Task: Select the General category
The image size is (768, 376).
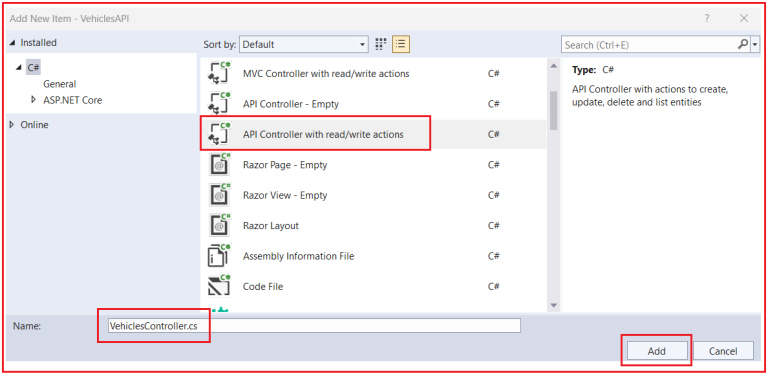Action: click(60, 84)
